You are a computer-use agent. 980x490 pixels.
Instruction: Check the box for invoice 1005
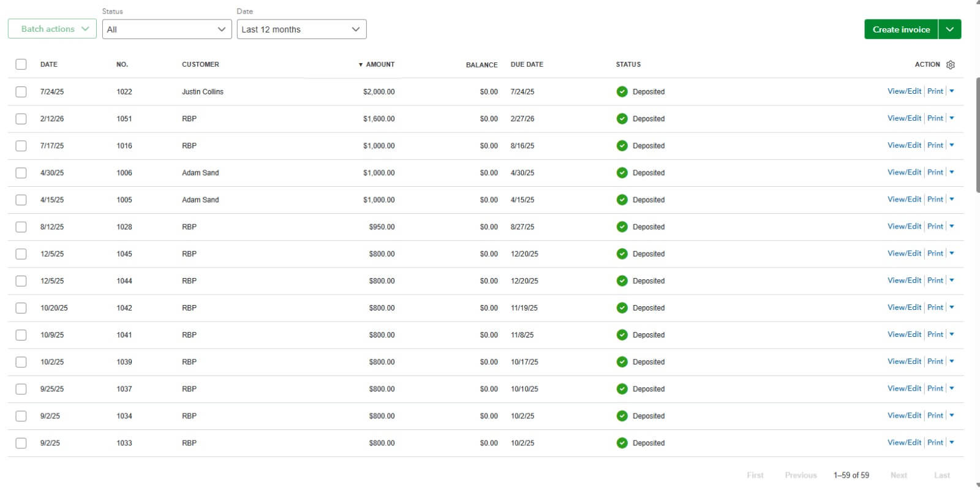[21, 200]
